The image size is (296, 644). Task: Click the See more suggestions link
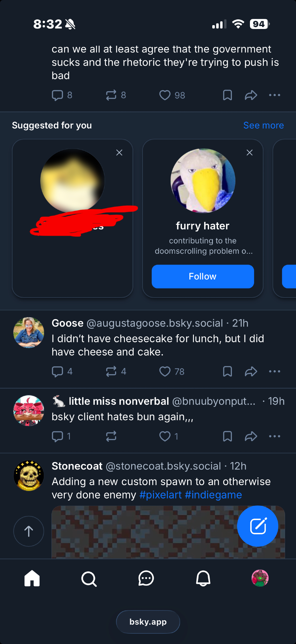(263, 125)
